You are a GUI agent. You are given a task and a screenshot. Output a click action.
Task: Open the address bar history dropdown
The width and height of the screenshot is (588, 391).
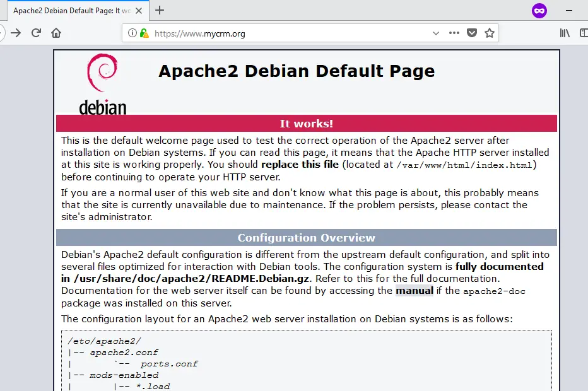[x=436, y=33]
